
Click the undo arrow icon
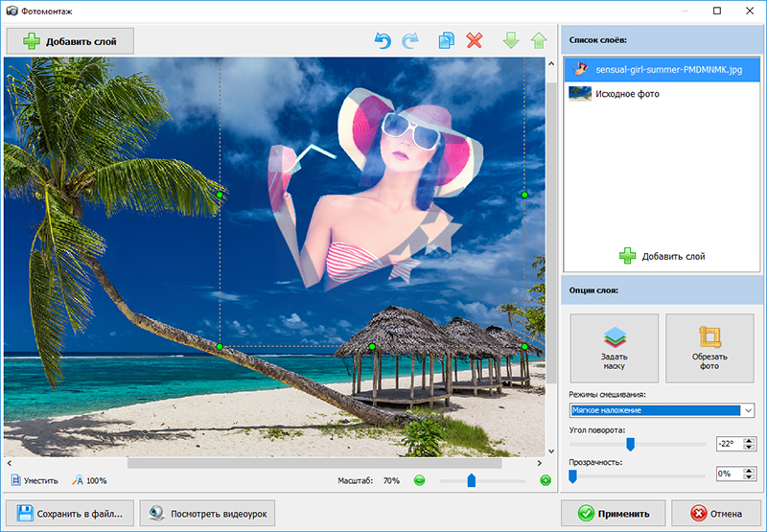(x=383, y=41)
